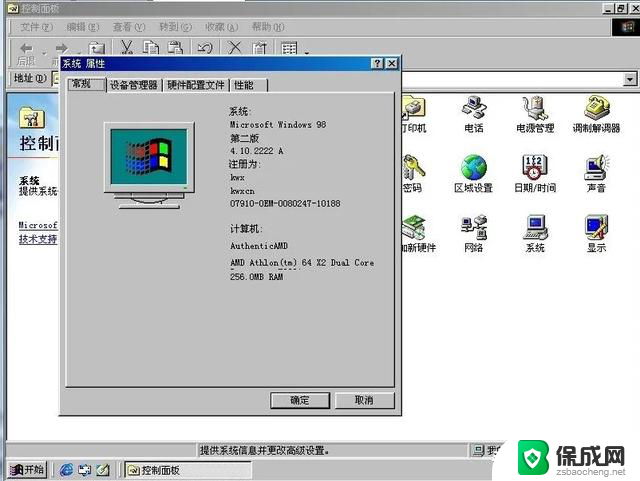Click the Copy toolbar icon
The image size is (640, 481).
(x=151, y=48)
